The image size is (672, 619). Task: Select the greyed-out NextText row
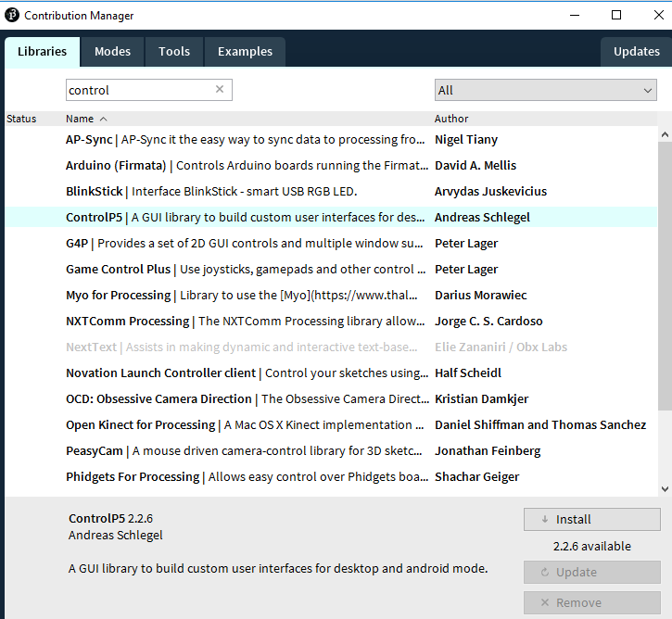(331, 347)
